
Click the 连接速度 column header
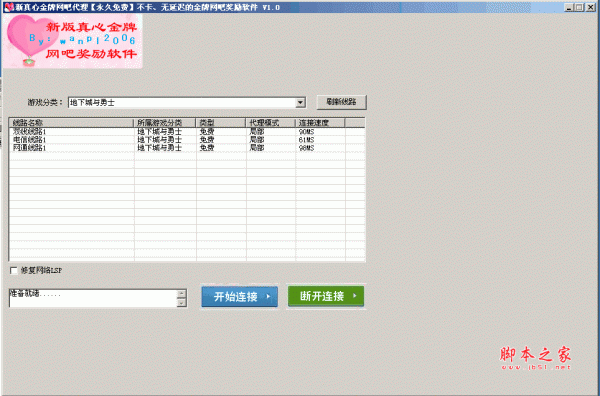coord(320,123)
